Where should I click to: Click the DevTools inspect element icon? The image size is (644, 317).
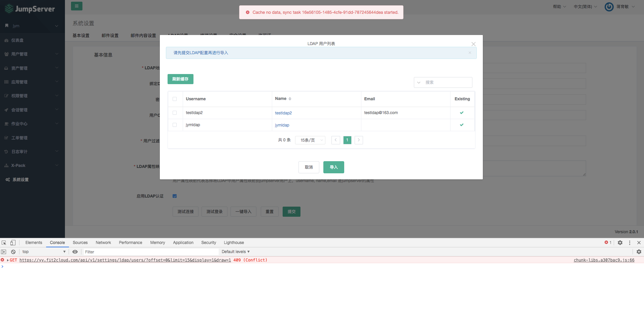(x=4, y=243)
